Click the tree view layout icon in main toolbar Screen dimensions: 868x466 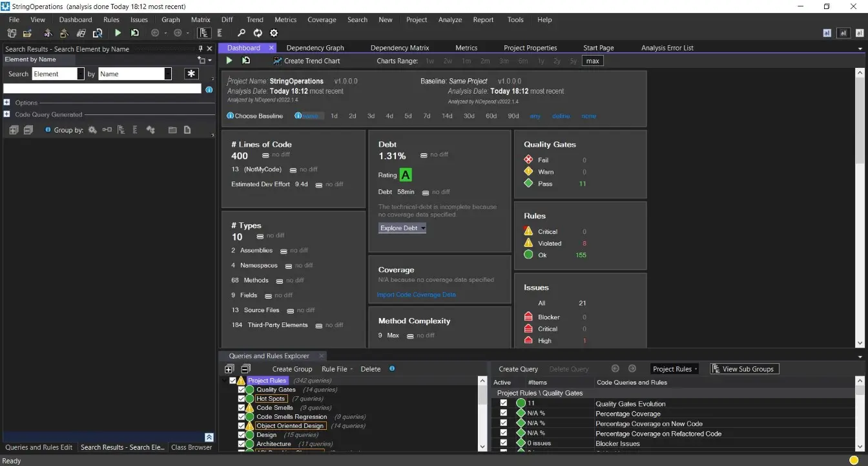[x=204, y=33]
